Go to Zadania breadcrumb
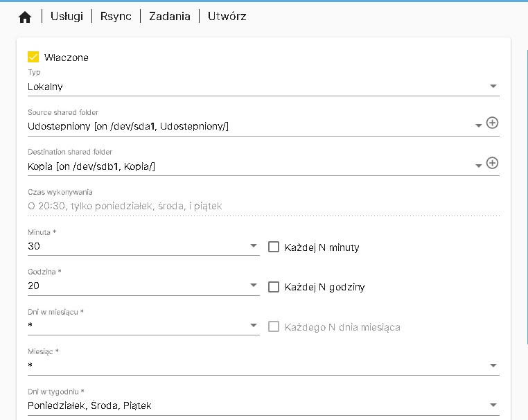 [x=170, y=17]
